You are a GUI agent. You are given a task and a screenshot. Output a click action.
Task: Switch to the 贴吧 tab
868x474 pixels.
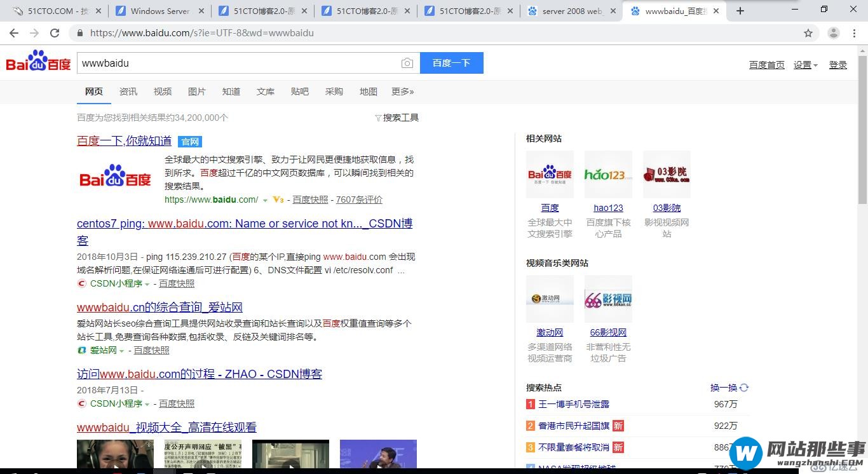click(300, 91)
